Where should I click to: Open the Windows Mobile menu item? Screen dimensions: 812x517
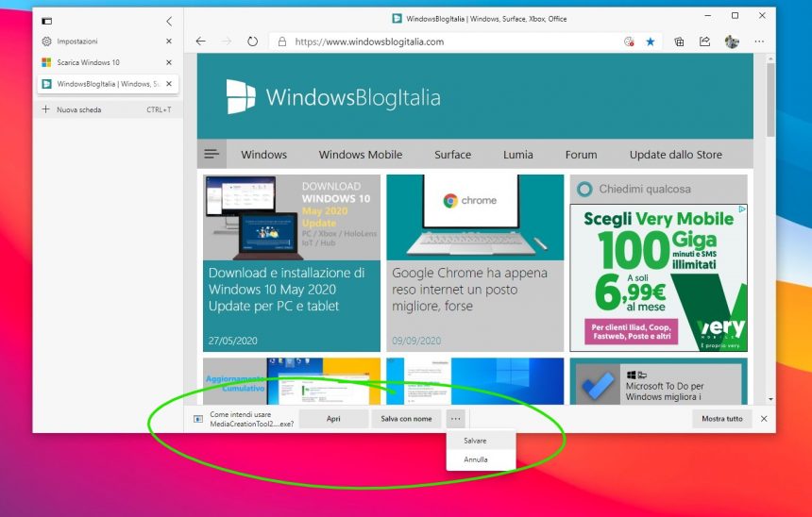pyautogui.click(x=361, y=154)
